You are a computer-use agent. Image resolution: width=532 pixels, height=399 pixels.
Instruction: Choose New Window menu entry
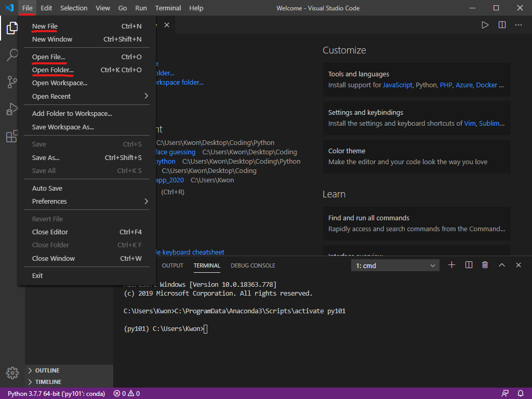pyautogui.click(x=87, y=39)
